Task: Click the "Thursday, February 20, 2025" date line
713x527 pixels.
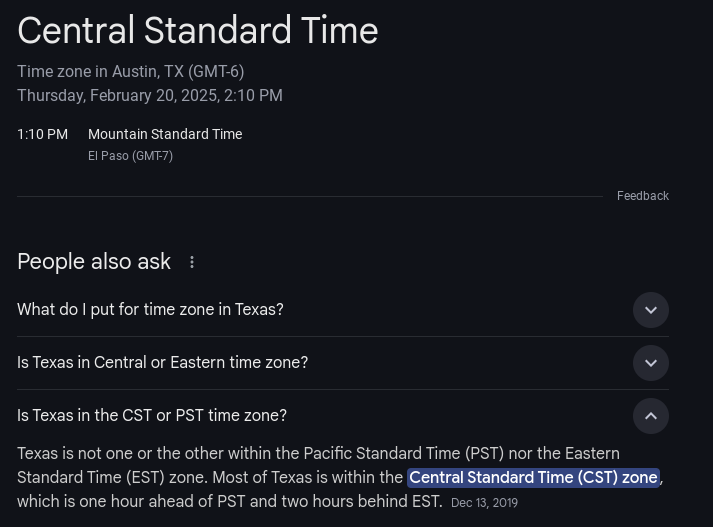Action: click(x=149, y=96)
